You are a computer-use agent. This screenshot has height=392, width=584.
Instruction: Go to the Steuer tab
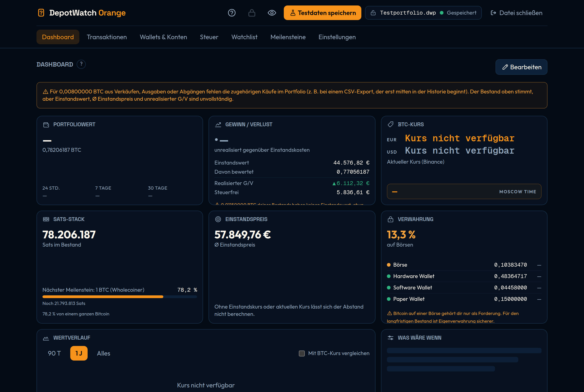(x=209, y=37)
